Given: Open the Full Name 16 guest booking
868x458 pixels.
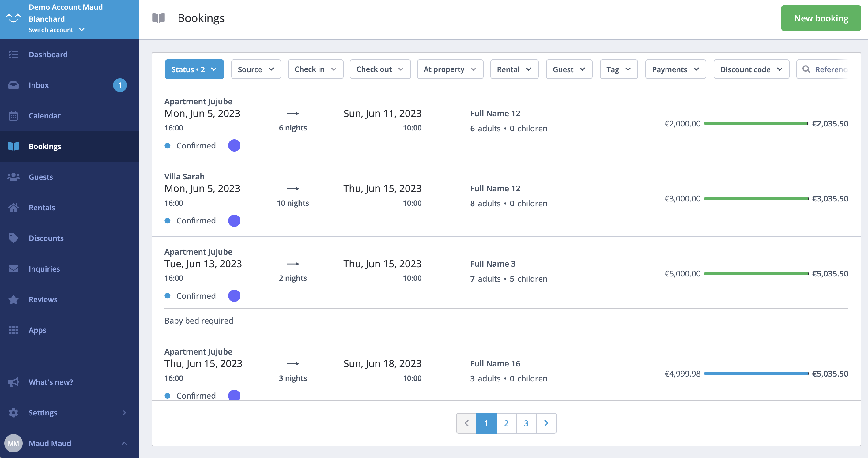Looking at the screenshot, I should [506, 368].
